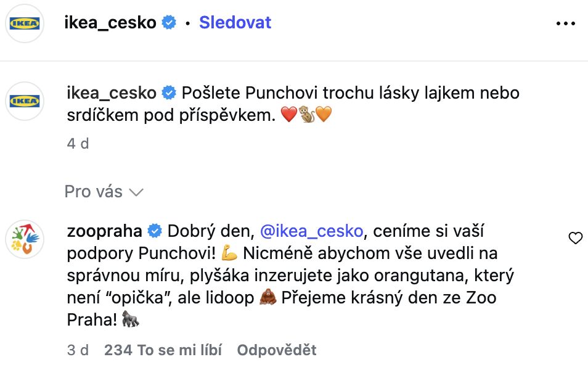Click the verified badge in the caption line

[x=169, y=93]
